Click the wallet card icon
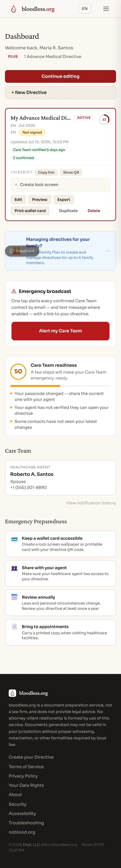121x868 pixels. [x=14, y=539]
